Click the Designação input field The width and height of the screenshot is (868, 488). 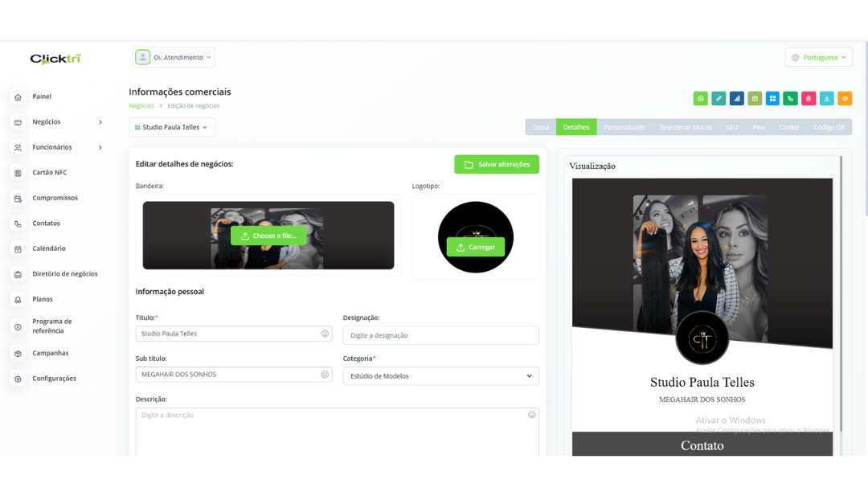point(440,335)
